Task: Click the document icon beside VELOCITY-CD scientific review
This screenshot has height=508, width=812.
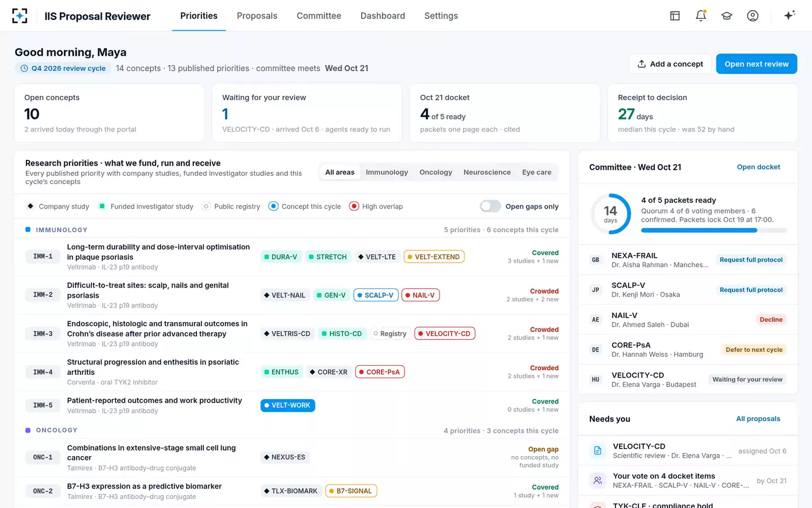Action: 597,450
